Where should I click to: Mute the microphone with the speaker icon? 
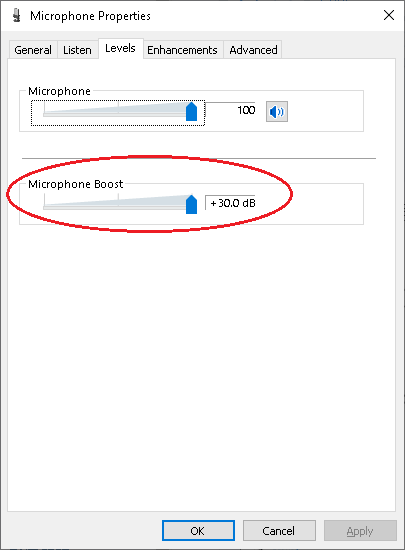pyautogui.click(x=277, y=112)
